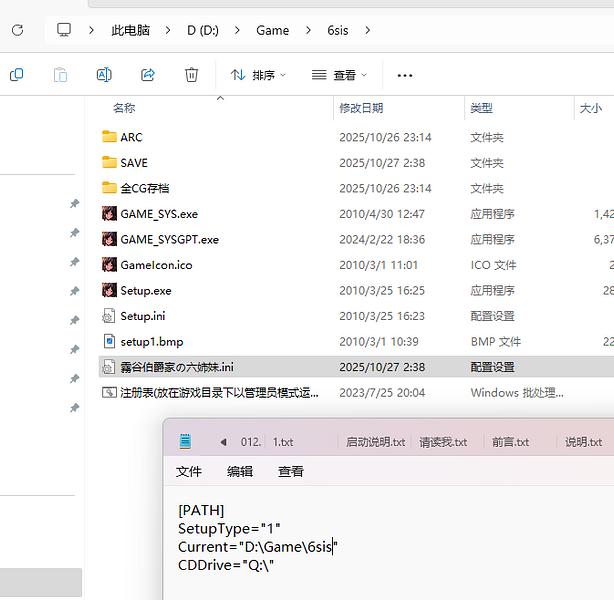The width and height of the screenshot is (614, 600).
Task: Click the refresh icon in address bar
Action: (17, 30)
